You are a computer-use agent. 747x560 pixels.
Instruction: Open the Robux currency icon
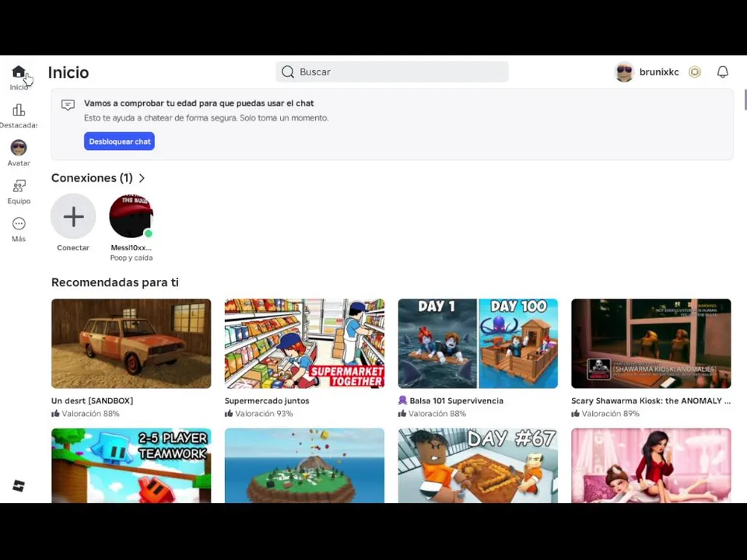695,72
